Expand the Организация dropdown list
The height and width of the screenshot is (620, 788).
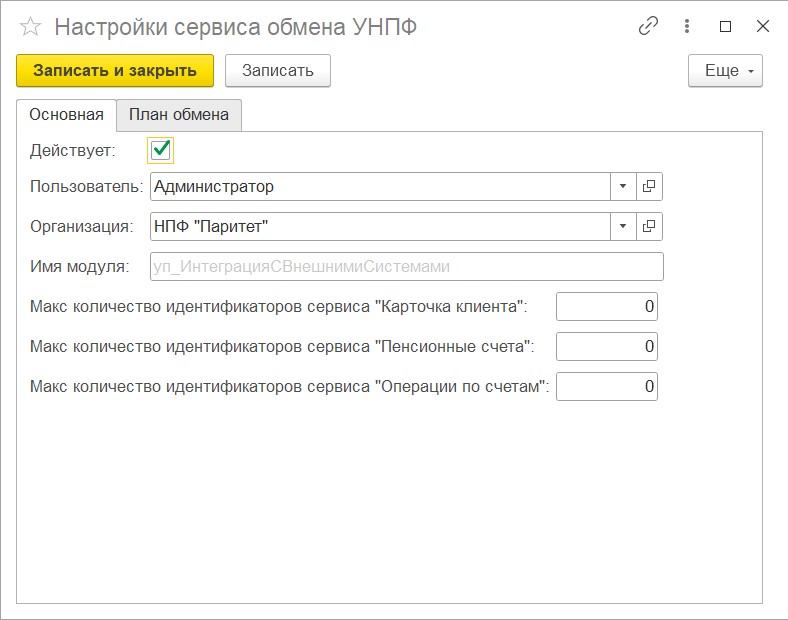tap(622, 227)
